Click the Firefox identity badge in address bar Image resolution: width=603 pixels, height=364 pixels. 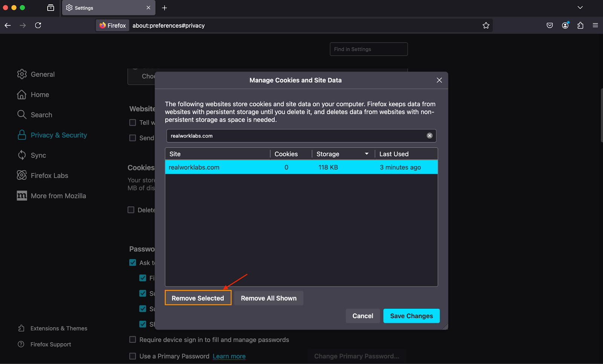(x=113, y=25)
